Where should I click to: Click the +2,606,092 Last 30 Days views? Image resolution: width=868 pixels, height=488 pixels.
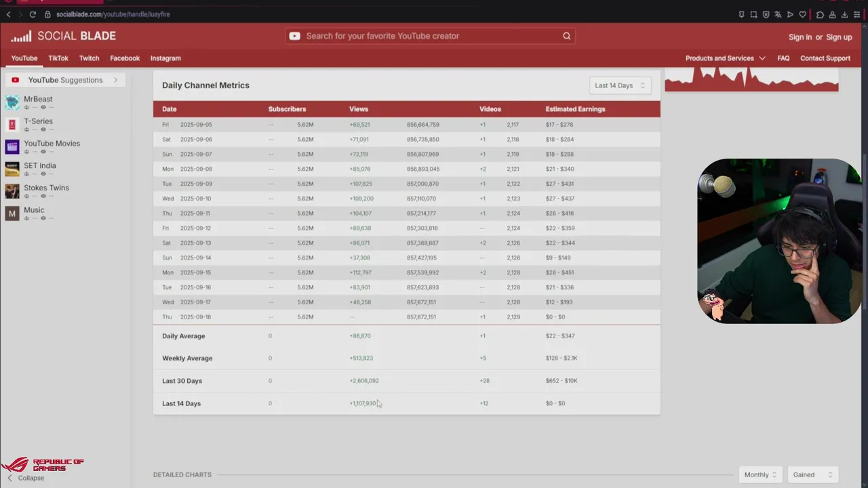(x=364, y=381)
